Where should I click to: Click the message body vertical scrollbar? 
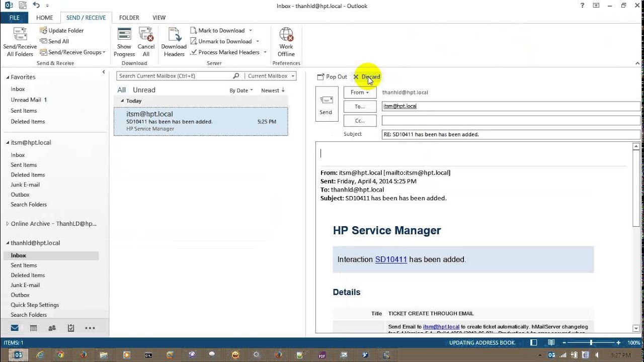pos(636,189)
